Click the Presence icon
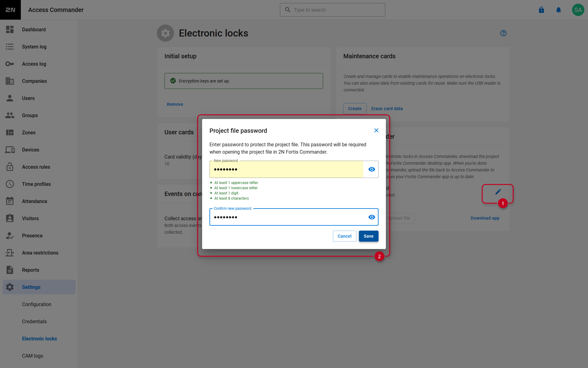The image size is (588, 368). pos(10,236)
